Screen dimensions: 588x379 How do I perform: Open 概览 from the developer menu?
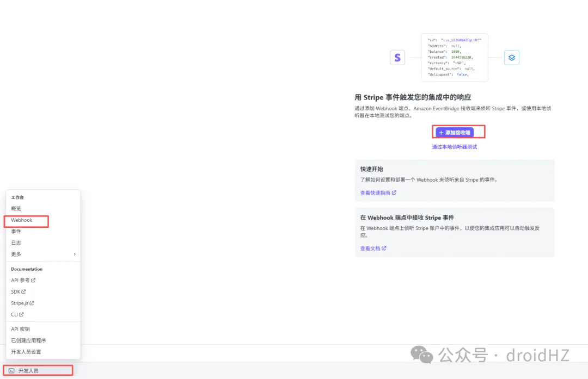tap(16, 209)
